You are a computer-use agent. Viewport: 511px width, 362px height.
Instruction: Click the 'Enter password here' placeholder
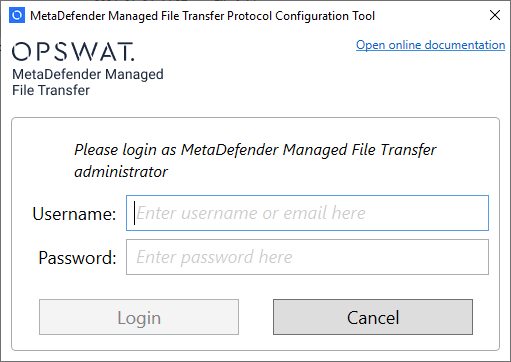pyautogui.click(x=214, y=257)
